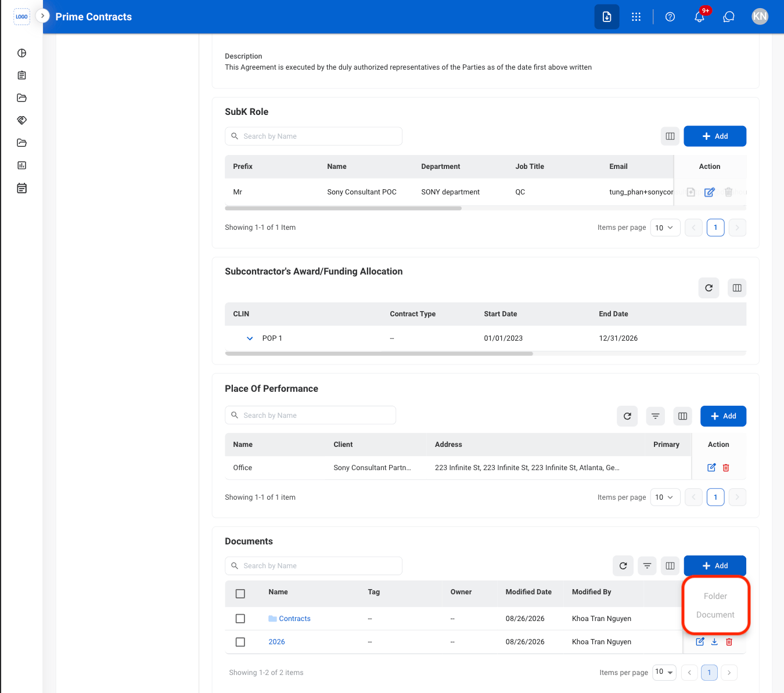Refresh the Documents table
784x693 pixels.
coord(623,566)
